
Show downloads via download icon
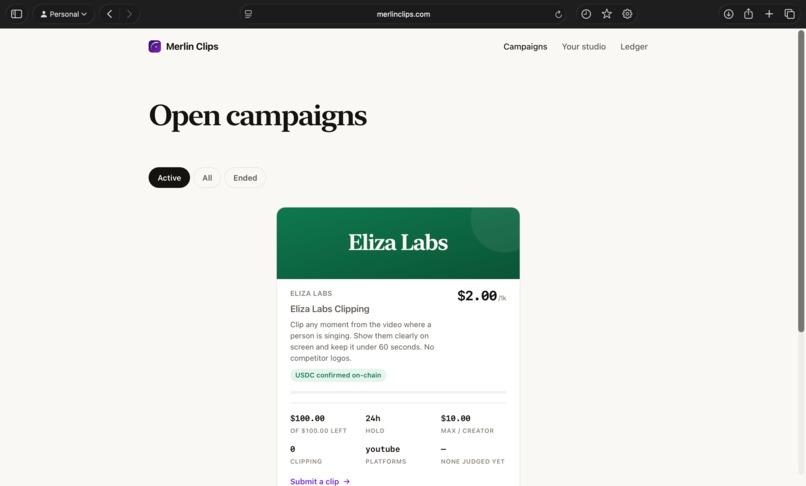click(728, 14)
